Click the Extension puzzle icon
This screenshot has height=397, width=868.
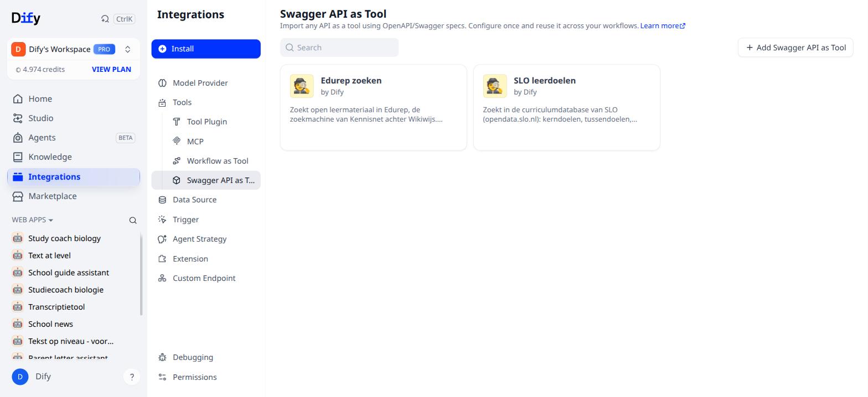click(x=162, y=259)
